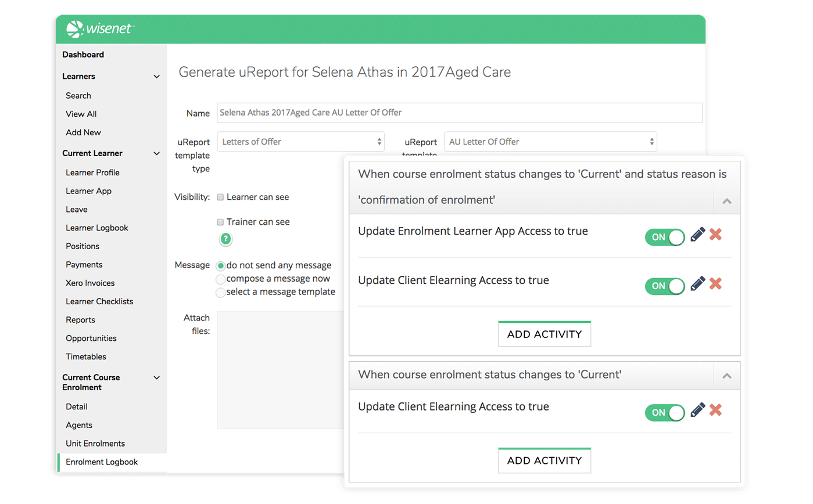Delete the Update Enrolment Learner App Access activity
The height and width of the screenshot is (504, 813).
tap(716, 235)
